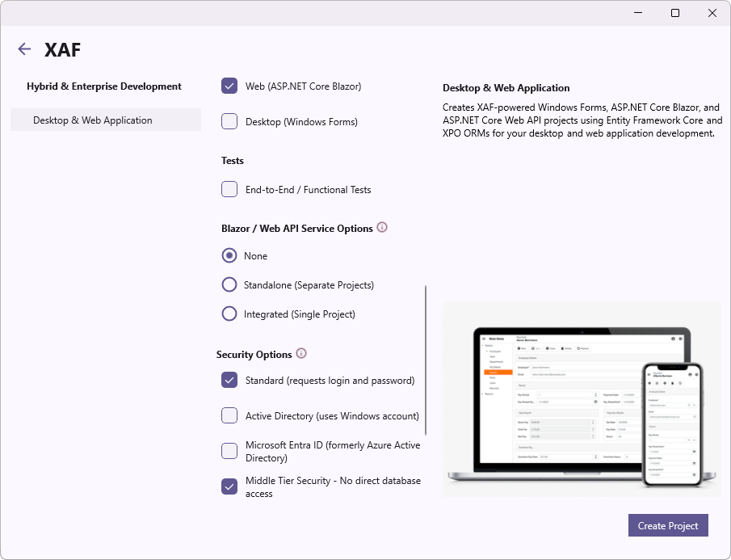
Task: Choose Standalone (Separate Projects)
Action: 229,284
